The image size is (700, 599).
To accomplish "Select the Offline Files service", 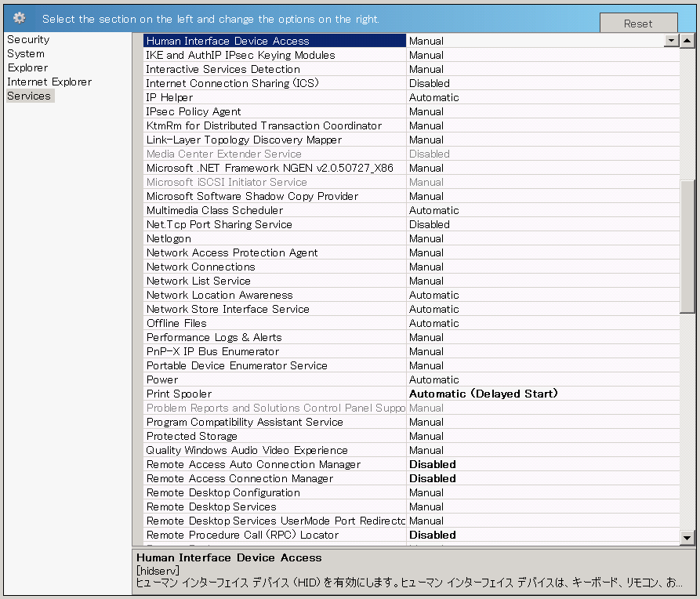I will 235,323.
